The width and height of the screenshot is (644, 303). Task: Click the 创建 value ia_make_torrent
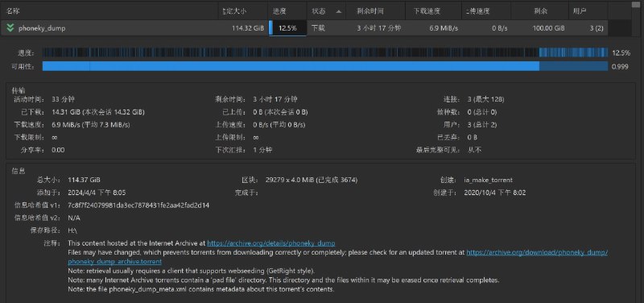point(489,180)
